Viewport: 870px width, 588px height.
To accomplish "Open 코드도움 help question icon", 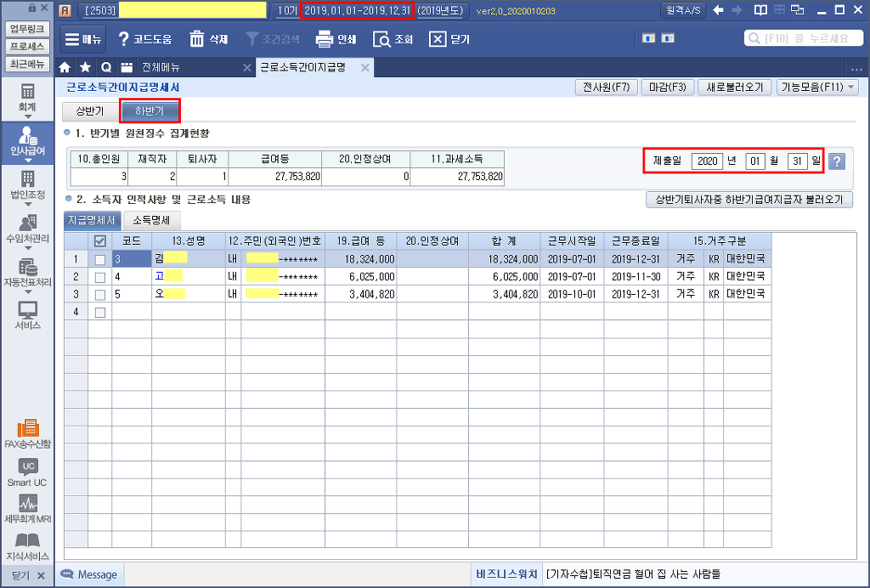I will click(123, 39).
